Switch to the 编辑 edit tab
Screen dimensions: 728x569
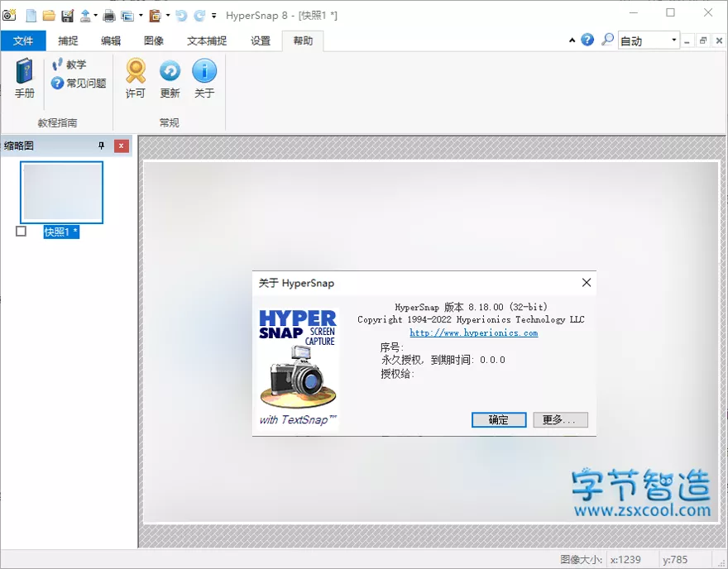click(x=111, y=41)
